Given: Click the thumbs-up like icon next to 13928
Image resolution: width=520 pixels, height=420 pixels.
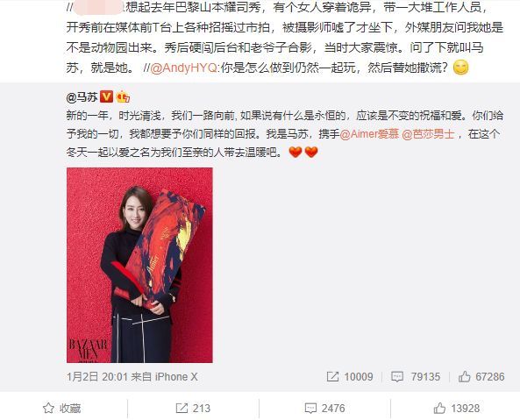Looking at the screenshot, I should 439,408.
